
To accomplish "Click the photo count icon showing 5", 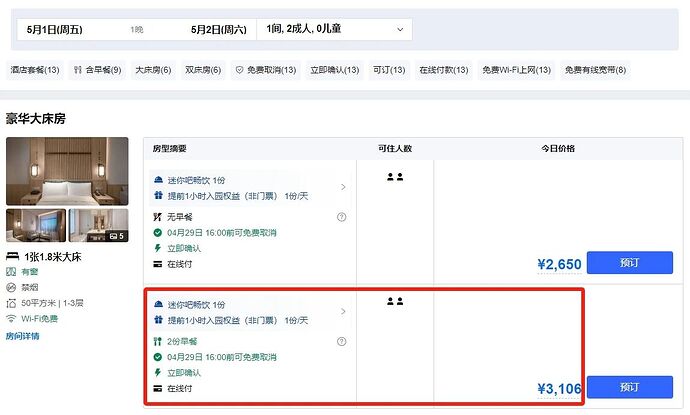I will [116, 236].
